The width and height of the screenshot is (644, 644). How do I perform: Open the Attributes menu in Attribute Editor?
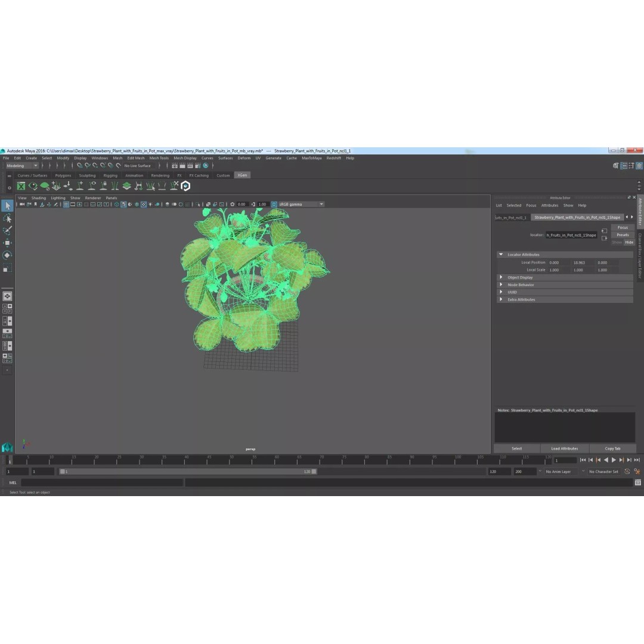point(550,205)
